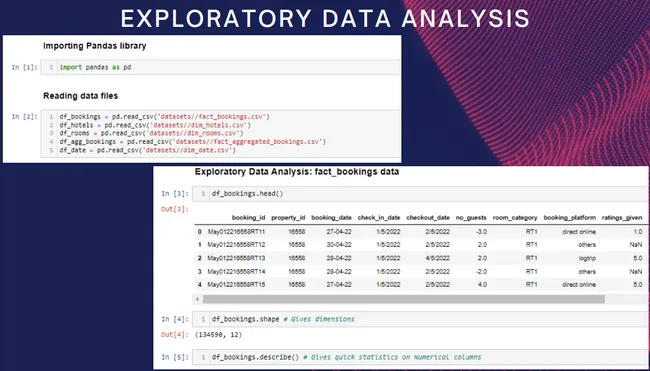Click booking ID May012216558RT11
650x371 pixels.
236,232
